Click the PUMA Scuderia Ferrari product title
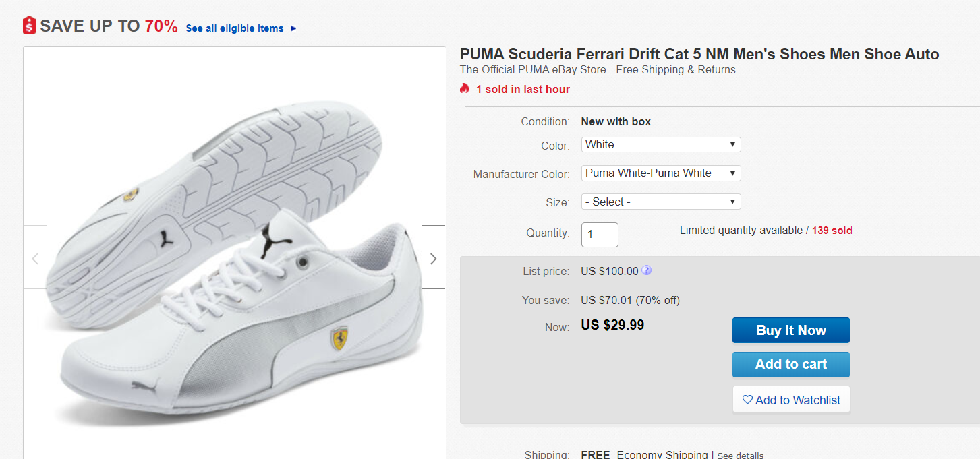This screenshot has width=980, height=459. coord(699,54)
